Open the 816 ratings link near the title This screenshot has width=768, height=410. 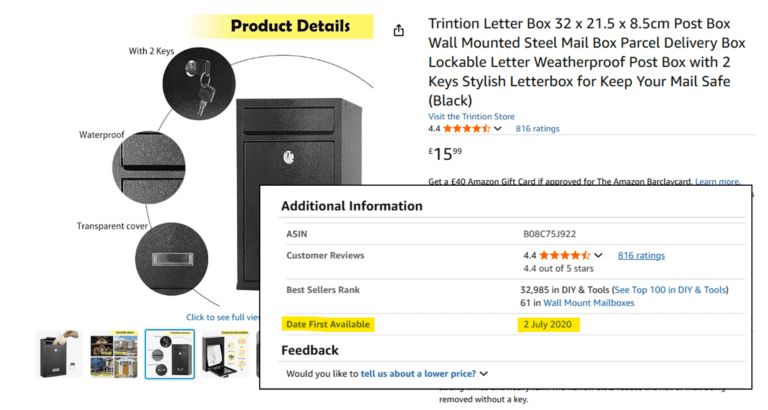pos(537,129)
